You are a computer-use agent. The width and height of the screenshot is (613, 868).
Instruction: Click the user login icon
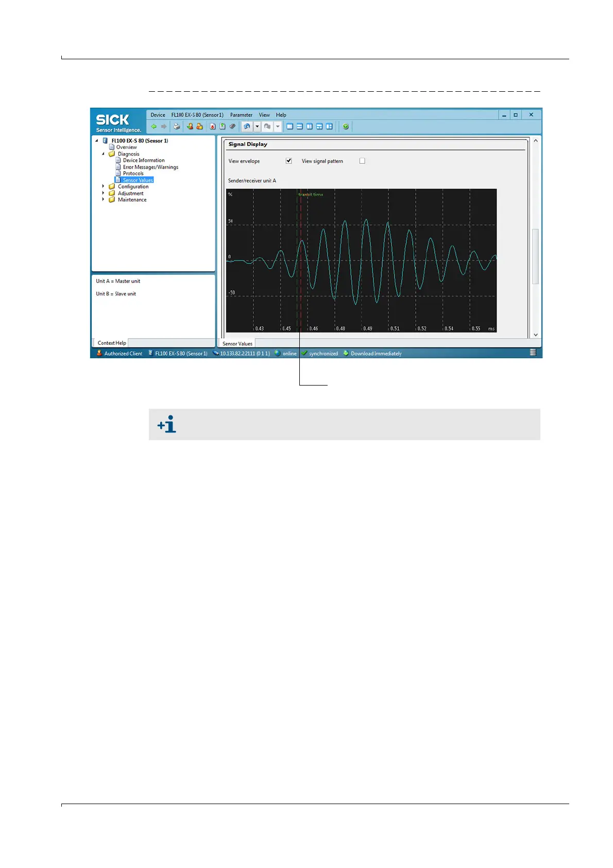[190, 126]
